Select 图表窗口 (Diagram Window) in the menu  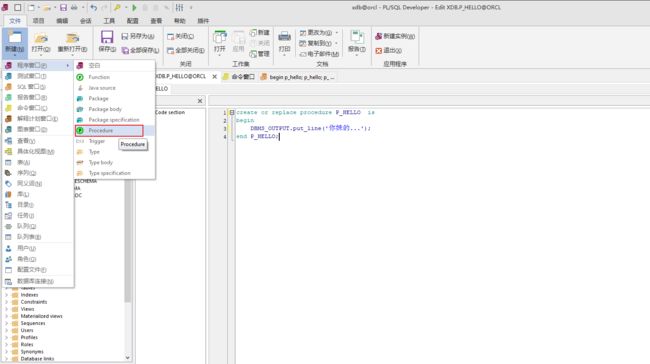[x=38, y=129]
